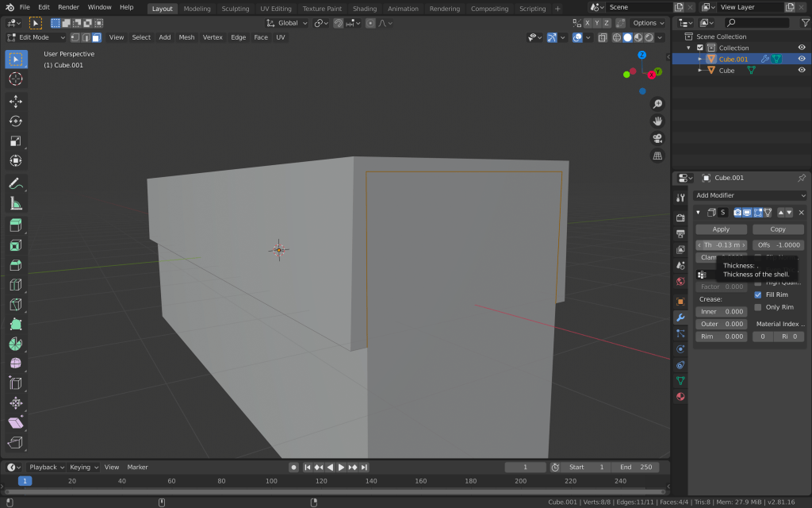This screenshot has height=508, width=812.
Task: Click the camera view gizmo icon
Action: (657, 138)
